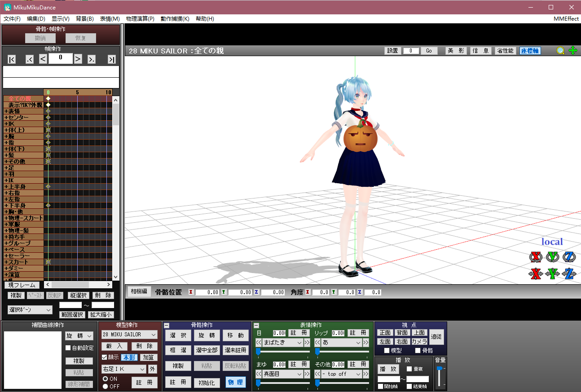Open the まばたき eye morph dropdown
The width and height of the screenshot is (581, 392).
[283, 343]
